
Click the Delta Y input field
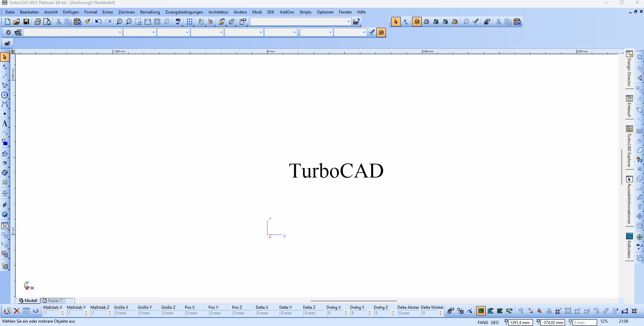(x=290, y=313)
